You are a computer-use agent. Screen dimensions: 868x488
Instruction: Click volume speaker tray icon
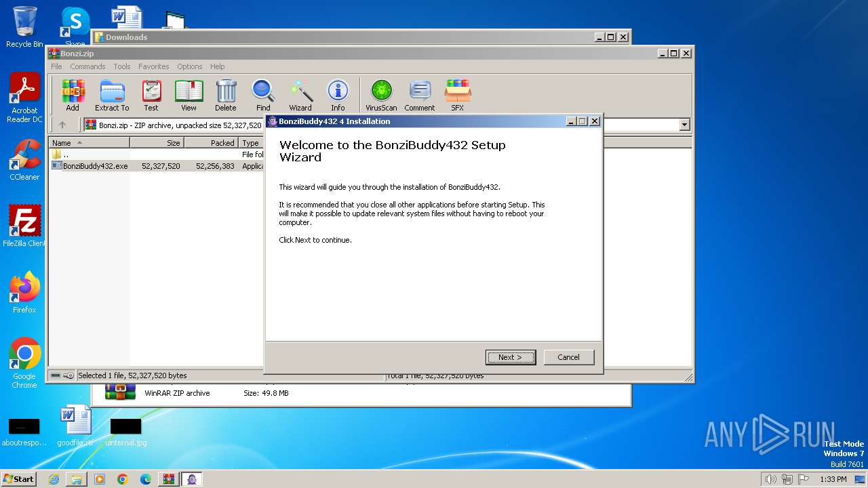coord(770,479)
